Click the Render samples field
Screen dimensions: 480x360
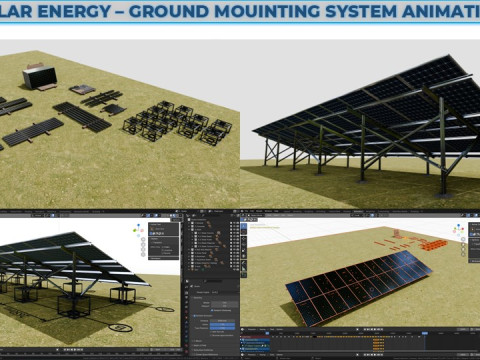click(225, 303)
